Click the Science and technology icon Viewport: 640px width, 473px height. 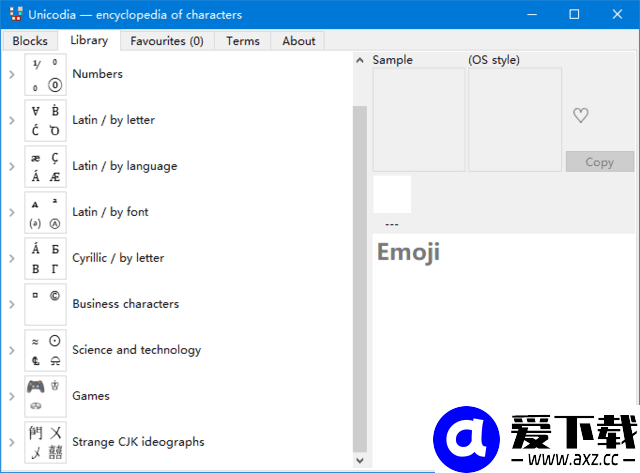(x=45, y=350)
